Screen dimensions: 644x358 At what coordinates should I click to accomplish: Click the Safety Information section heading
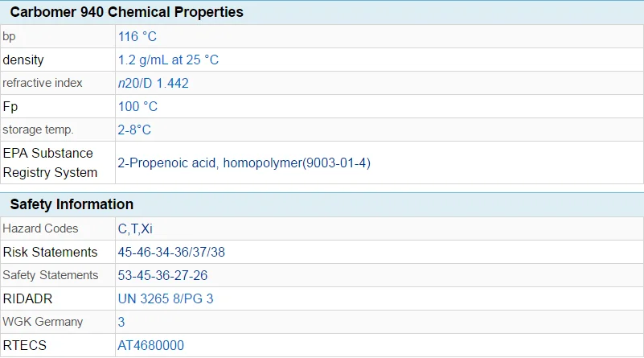[x=72, y=204]
